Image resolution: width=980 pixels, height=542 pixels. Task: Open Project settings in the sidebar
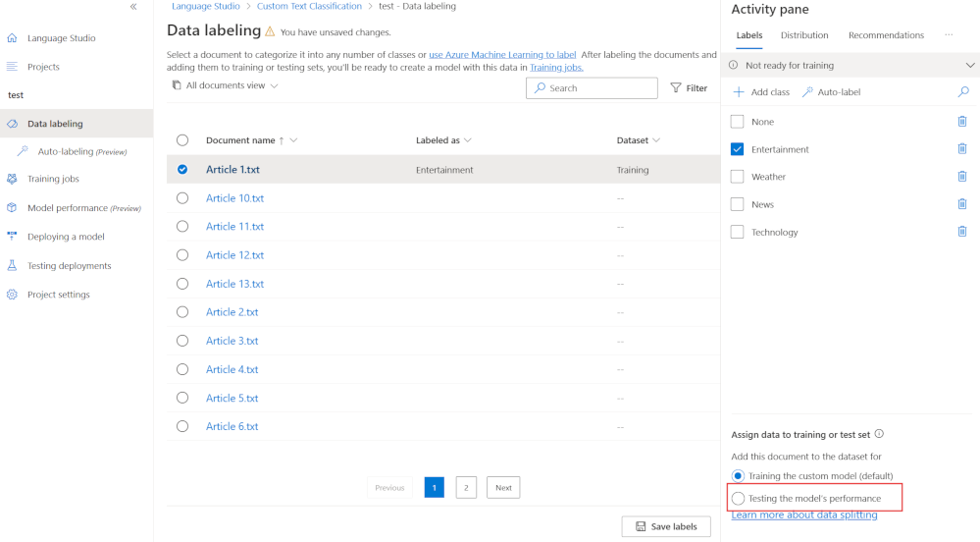tap(59, 295)
